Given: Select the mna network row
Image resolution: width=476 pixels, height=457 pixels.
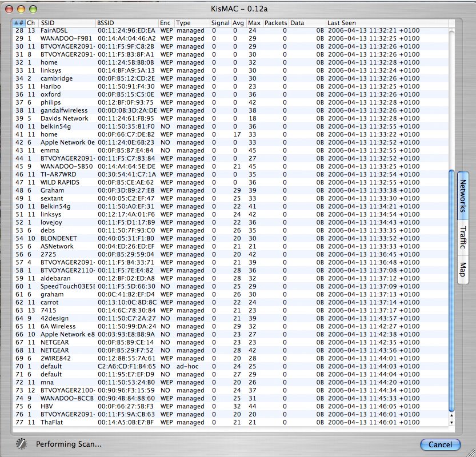Looking at the screenshot, I should pos(230,382).
